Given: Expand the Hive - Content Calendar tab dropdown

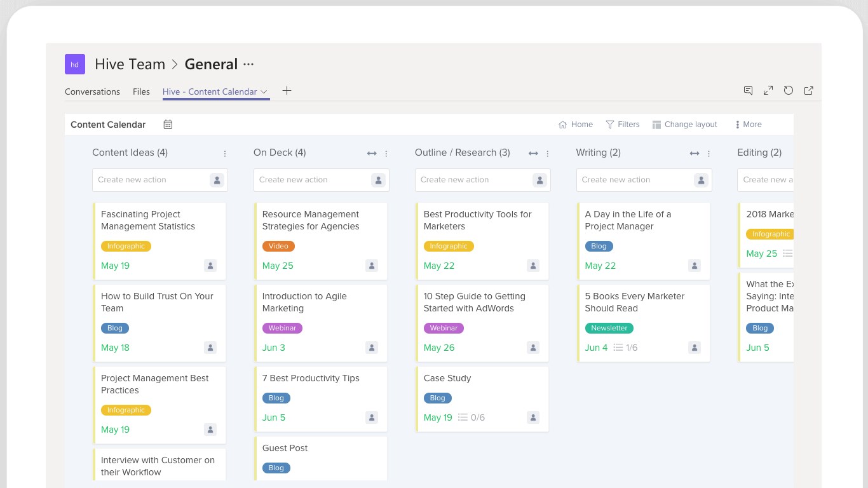Looking at the screenshot, I should pyautogui.click(x=264, y=91).
